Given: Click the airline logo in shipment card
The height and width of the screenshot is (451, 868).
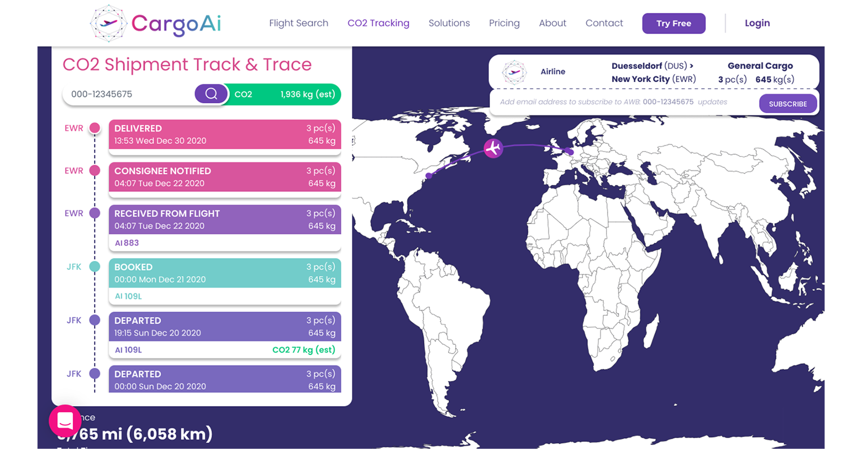Looking at the screenshot, I should coord(514,72).
